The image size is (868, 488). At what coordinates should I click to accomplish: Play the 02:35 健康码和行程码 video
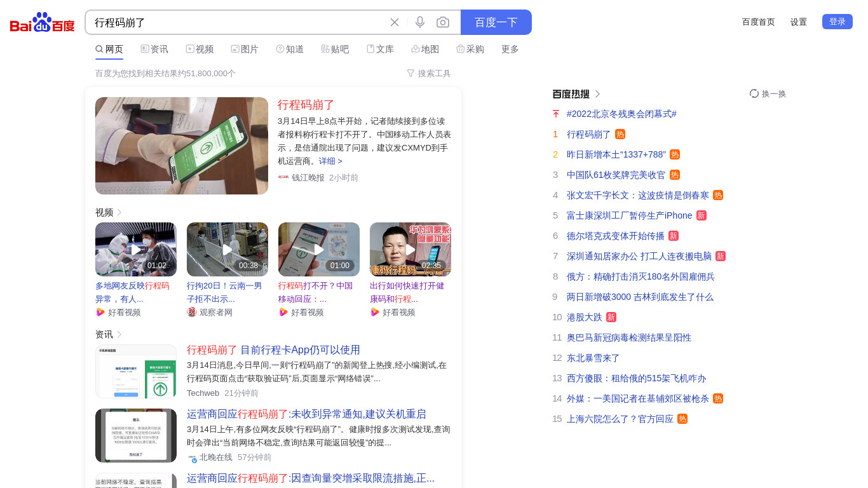coord(410,249)
